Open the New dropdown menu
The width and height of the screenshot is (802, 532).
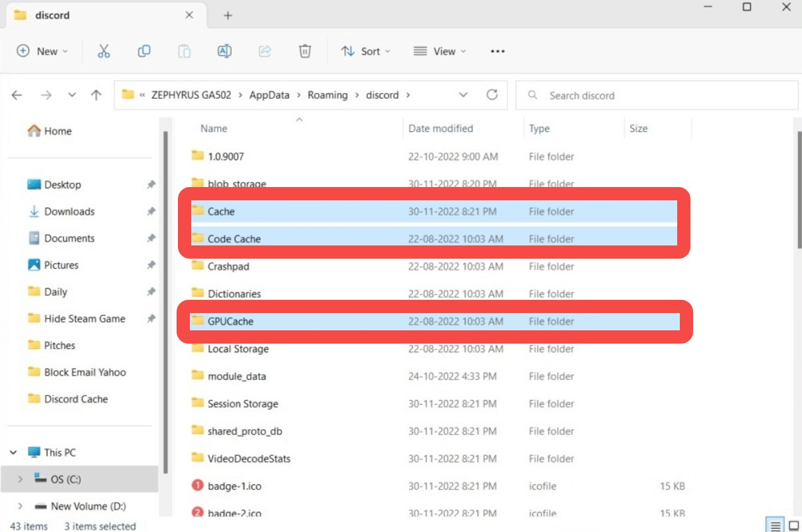(42, 51)
